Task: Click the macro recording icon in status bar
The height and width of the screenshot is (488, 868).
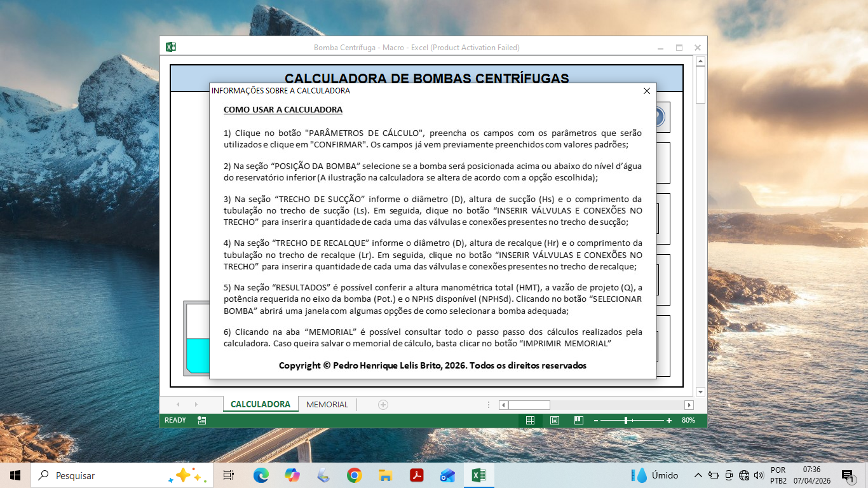Action: 201,420
